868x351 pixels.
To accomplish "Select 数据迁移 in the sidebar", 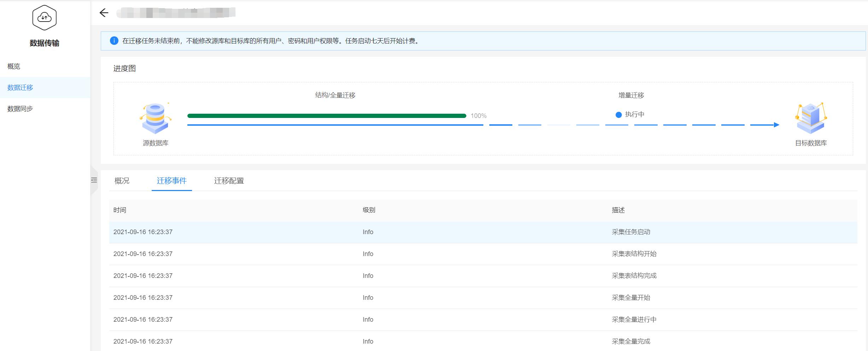I will coord(45,88).
